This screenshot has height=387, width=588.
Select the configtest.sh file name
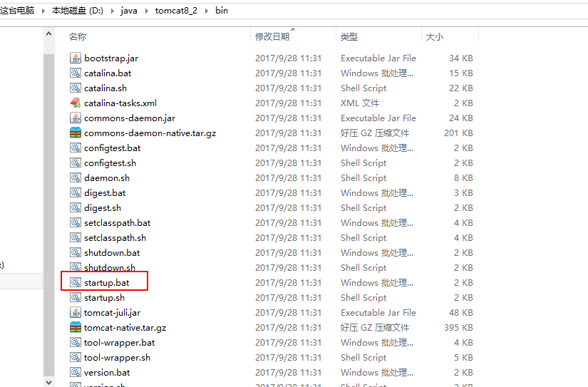(x=110, y=163)
